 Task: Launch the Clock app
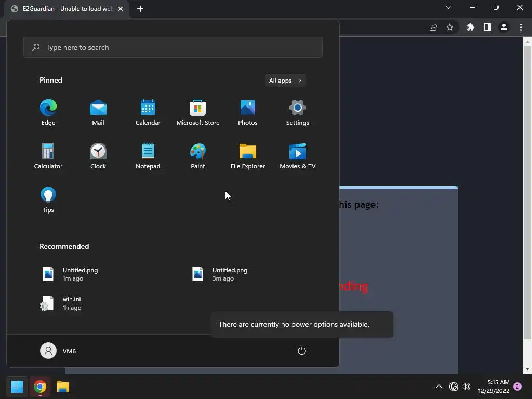coord(98,156)
